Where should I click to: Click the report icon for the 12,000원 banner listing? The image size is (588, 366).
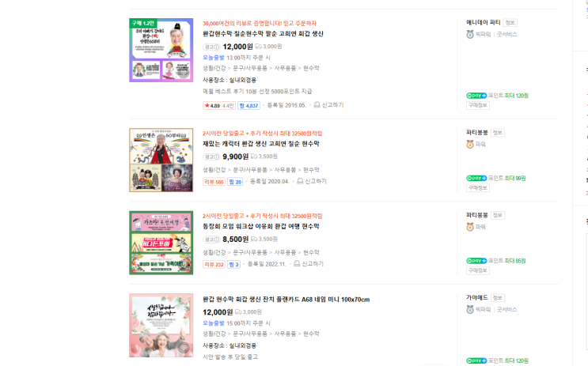[x=317, y=105]
